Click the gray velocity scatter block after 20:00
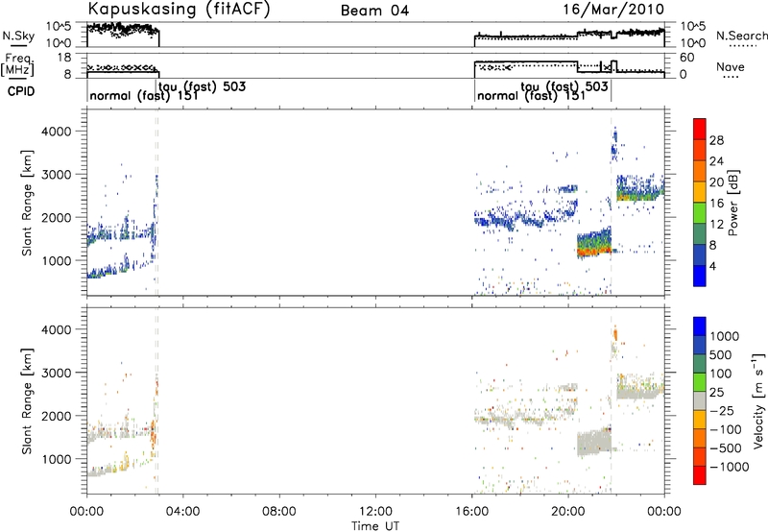Image resolution: width=768 pixels, height=532 pixels. (594, 442)
